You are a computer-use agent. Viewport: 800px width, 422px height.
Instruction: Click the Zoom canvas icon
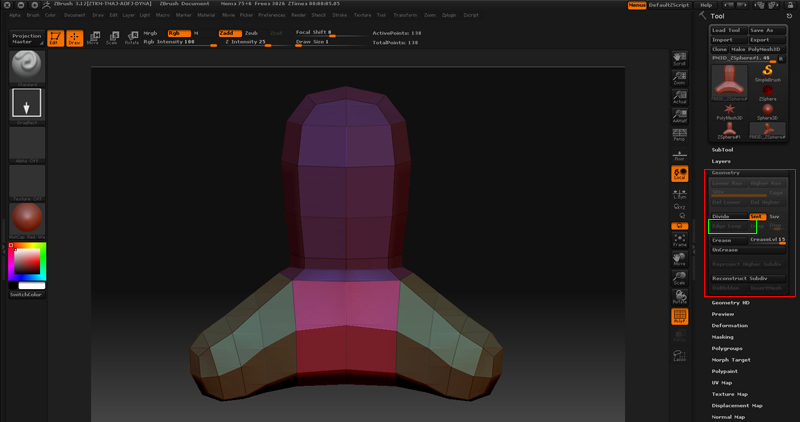tap(679, 77)
